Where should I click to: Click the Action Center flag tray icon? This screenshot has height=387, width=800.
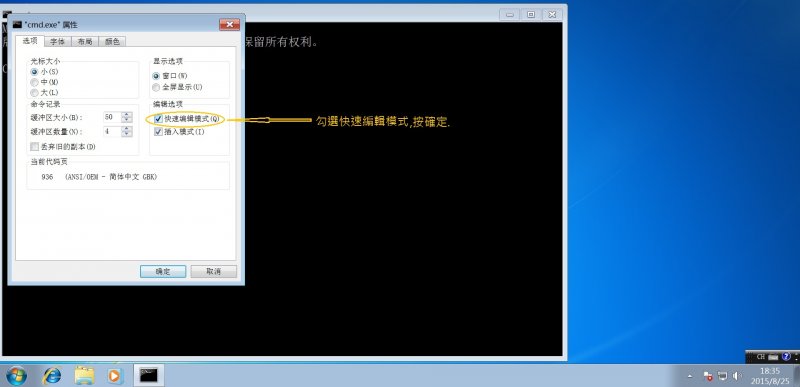point(708,376)
